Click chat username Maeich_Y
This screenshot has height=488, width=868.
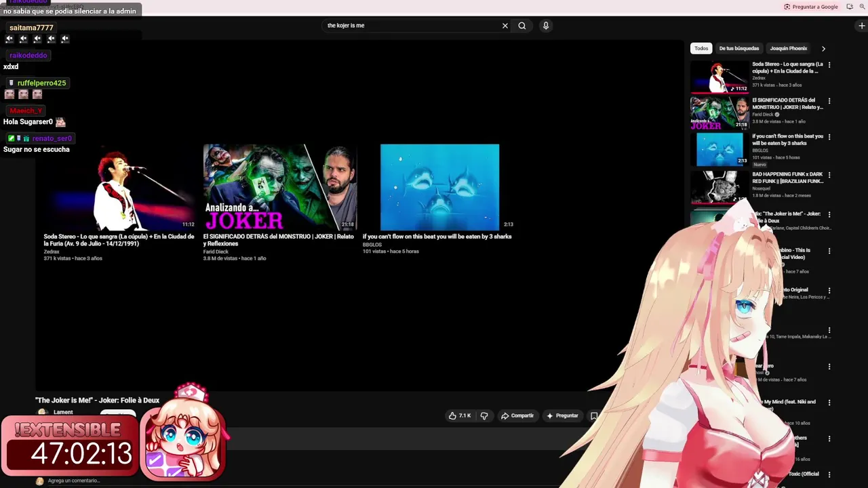26,110
